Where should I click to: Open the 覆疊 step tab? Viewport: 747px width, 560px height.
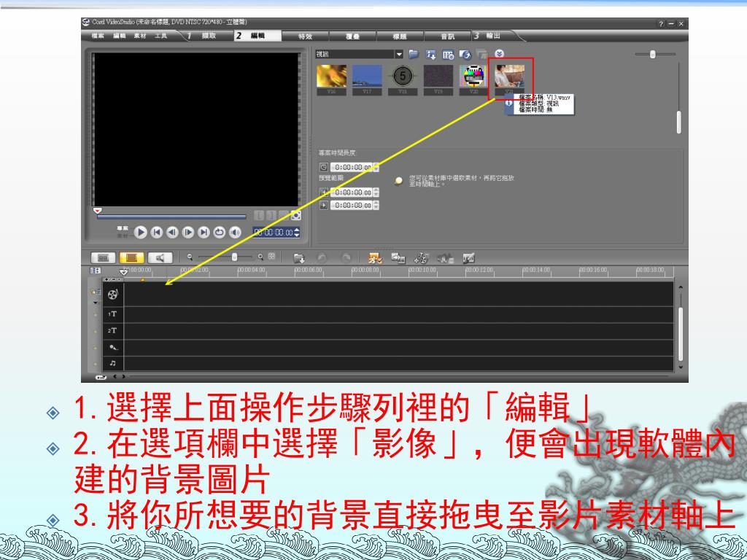click(352, 36)
